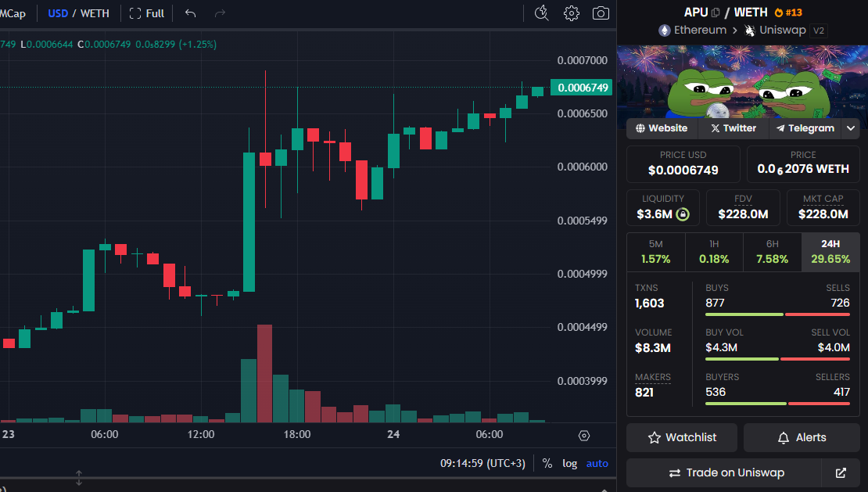Expand the social links dropdown chevron
This screenshot has height=492, width=868.
coord(851,128)
